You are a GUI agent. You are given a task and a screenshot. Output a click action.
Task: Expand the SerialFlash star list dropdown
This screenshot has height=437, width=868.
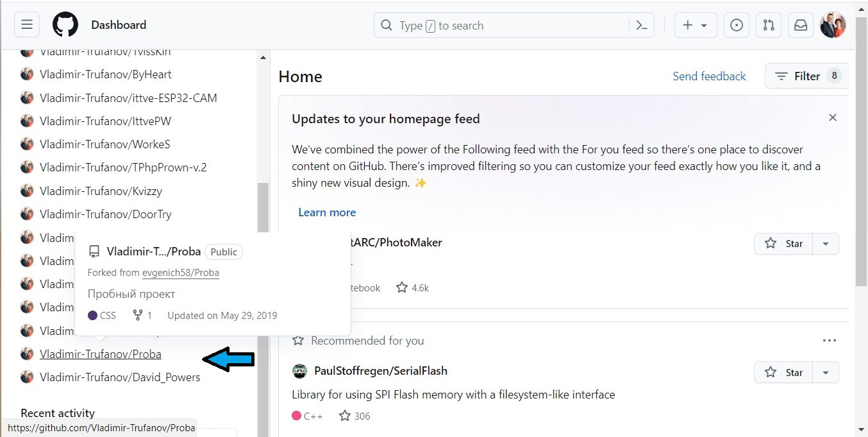click(826, 372)
